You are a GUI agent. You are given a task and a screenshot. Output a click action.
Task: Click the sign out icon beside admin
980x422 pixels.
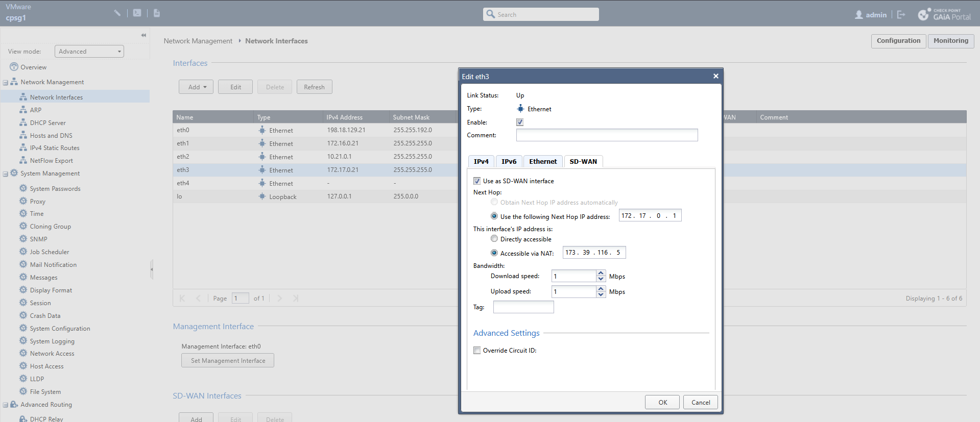tap(901, 15)
